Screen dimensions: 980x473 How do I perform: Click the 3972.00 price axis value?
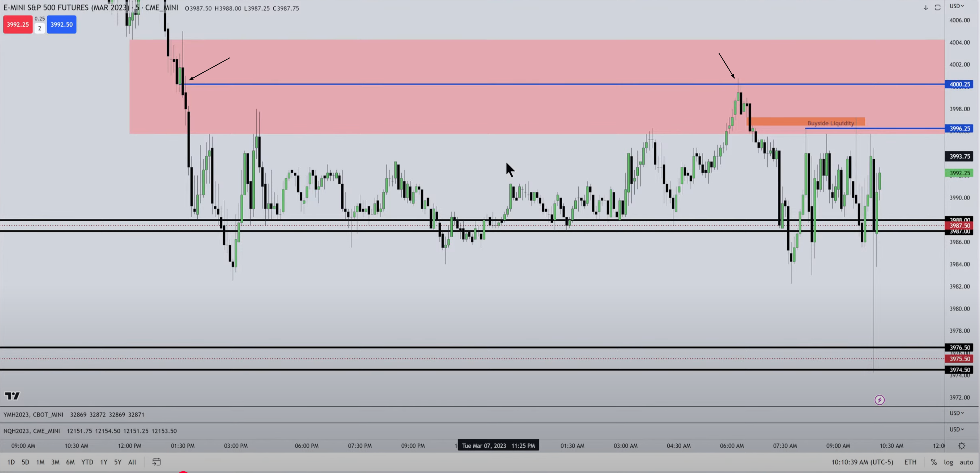(960, 398)
